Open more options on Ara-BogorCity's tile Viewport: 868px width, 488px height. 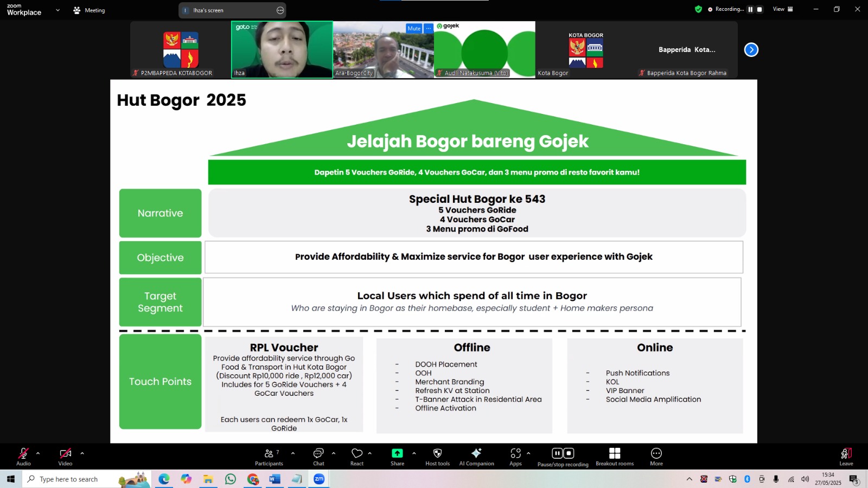pyautogui.click(x=429, y=28)
